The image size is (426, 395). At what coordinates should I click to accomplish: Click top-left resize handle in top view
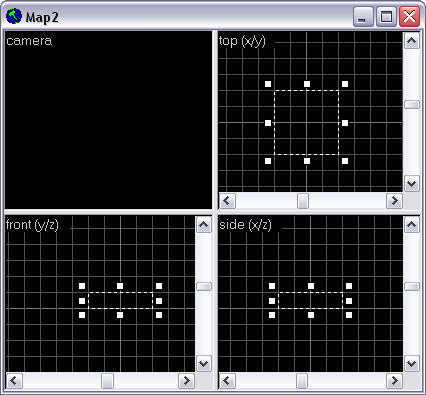tap(268, 84)
